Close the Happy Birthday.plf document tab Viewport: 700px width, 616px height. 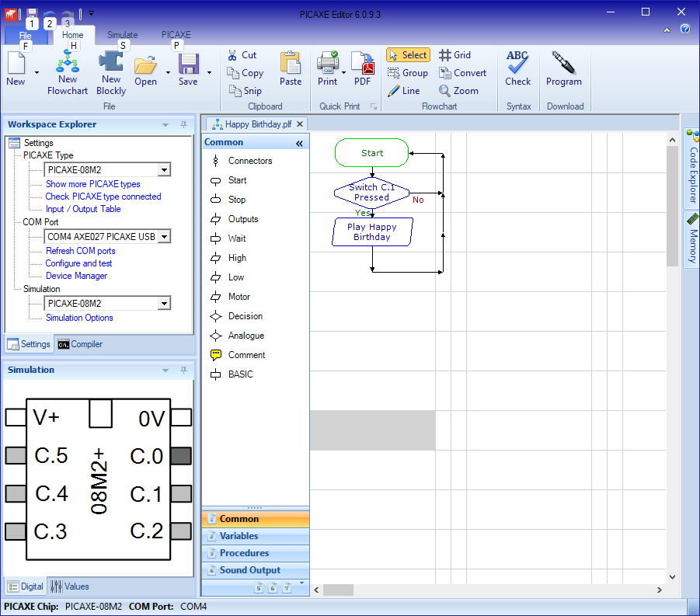(x=301, y=124)
